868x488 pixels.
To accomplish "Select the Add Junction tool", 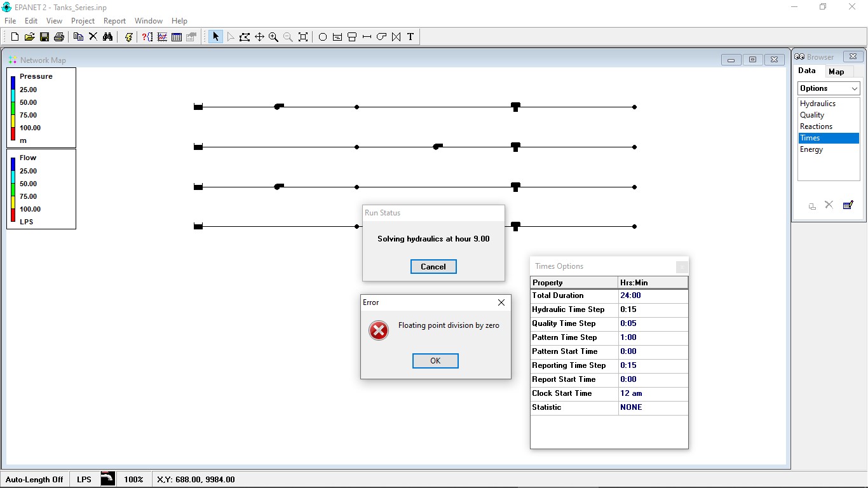I will coord(322,36).
